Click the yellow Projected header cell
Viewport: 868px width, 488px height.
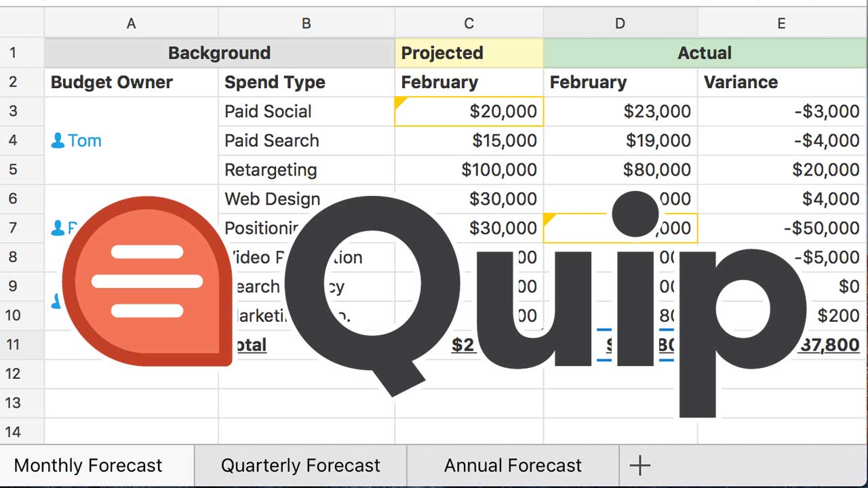click(x=469, y=53)
